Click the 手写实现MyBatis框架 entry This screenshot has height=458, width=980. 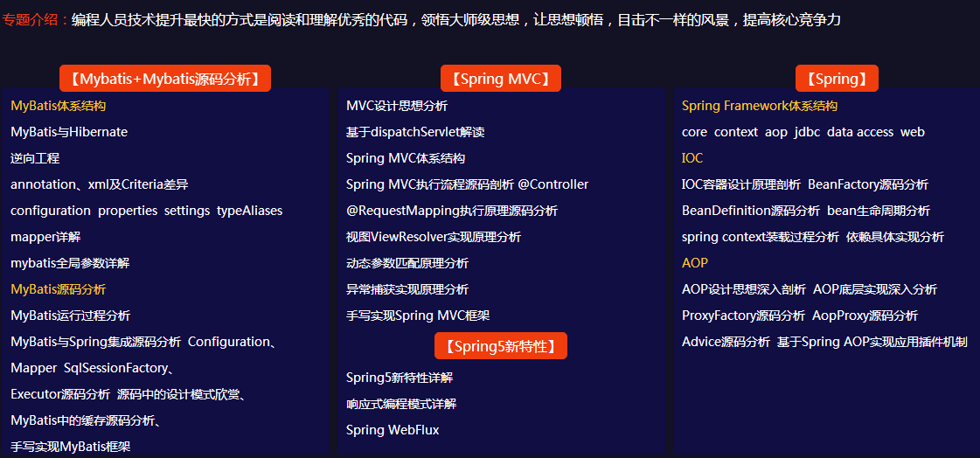point(71,447)
